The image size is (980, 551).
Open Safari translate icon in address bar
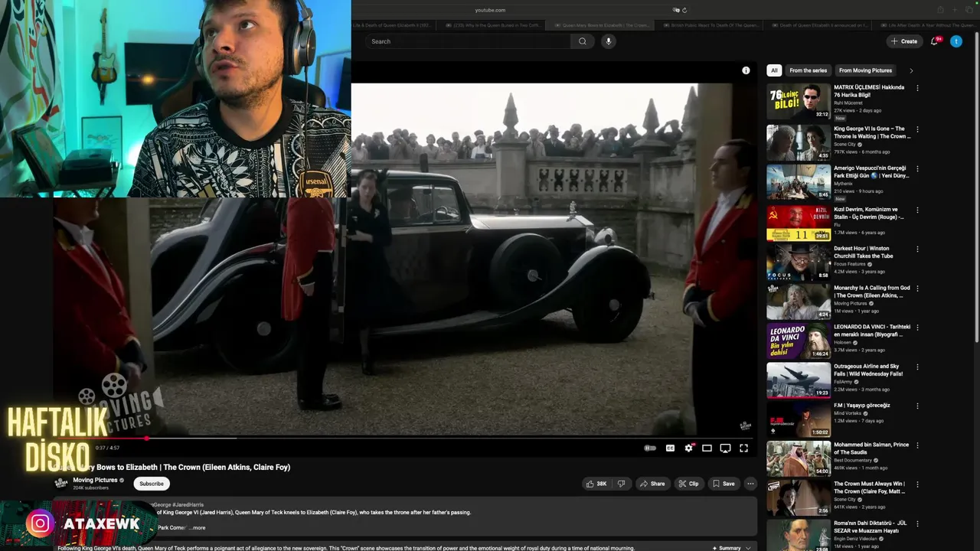point(675,10)
